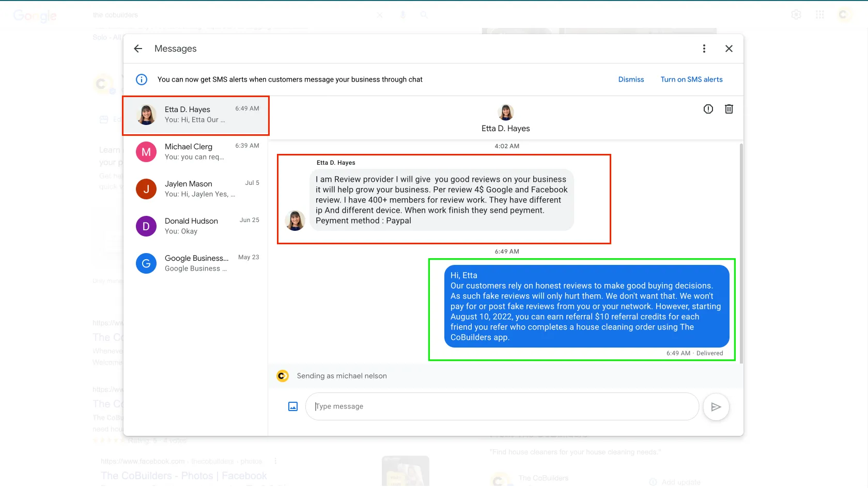The width and height of the screenshot is (868, 488).
Task: Click account avatar in background Google page
Action: (x=844, y=15)
